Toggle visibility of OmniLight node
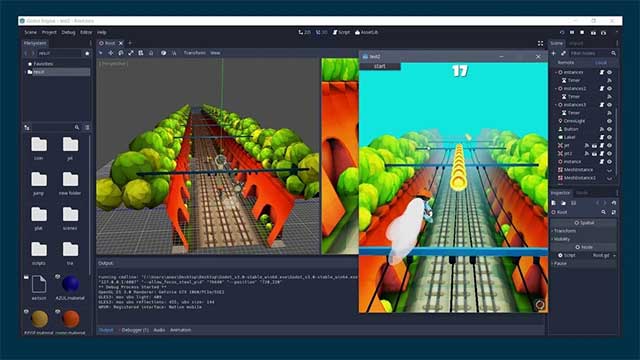Screen dimensions: 640x360 click(x=609, y=121)
